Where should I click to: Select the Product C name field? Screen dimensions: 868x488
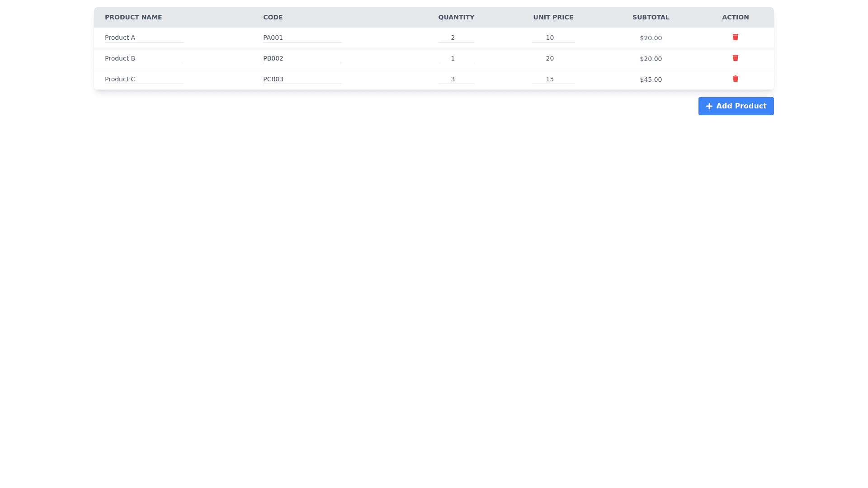(144, 79)
